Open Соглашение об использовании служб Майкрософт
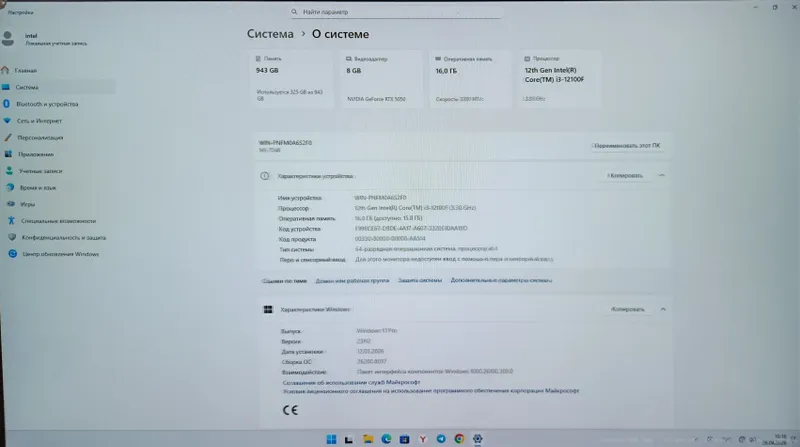This screenshot has width=800, height=447. (351, 382)
